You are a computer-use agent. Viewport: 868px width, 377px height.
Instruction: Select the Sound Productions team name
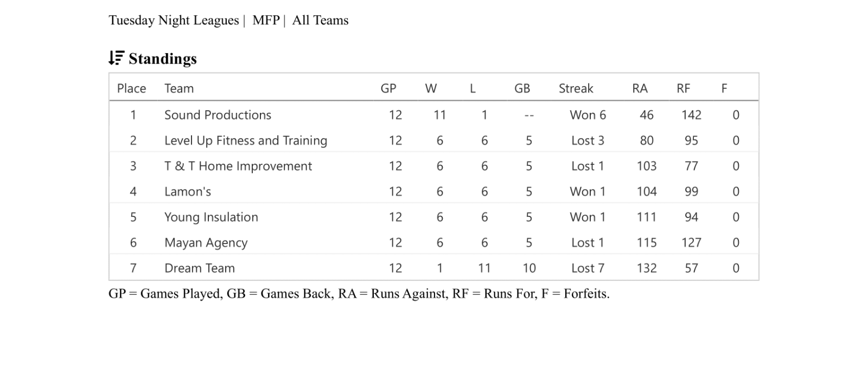click(x=218, y=115)
